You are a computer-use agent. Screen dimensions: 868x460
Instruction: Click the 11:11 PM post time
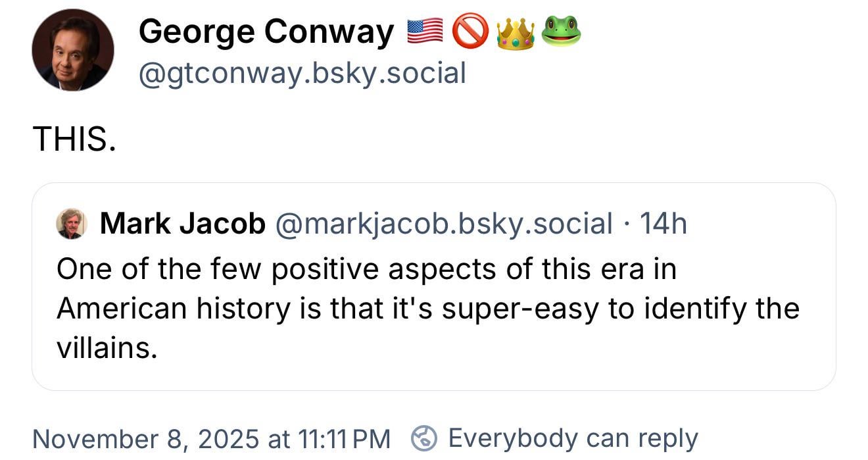coord(344,438)
